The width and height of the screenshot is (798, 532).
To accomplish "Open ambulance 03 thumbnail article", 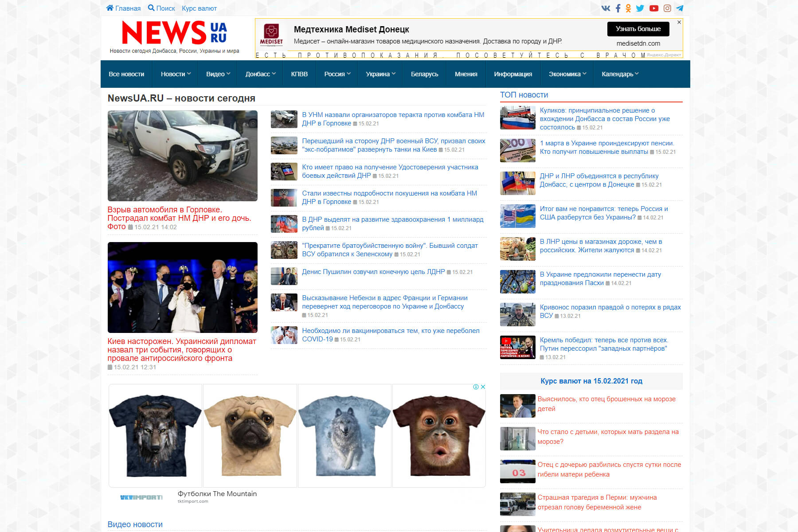I will (x=518, y=471).
